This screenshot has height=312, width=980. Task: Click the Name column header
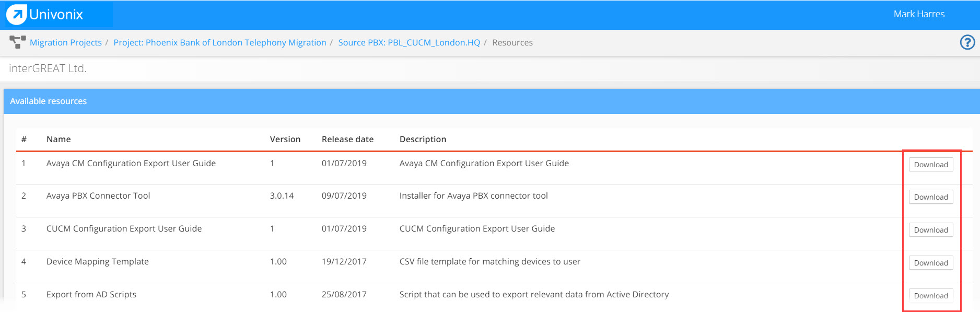click(x=59, y=139)
